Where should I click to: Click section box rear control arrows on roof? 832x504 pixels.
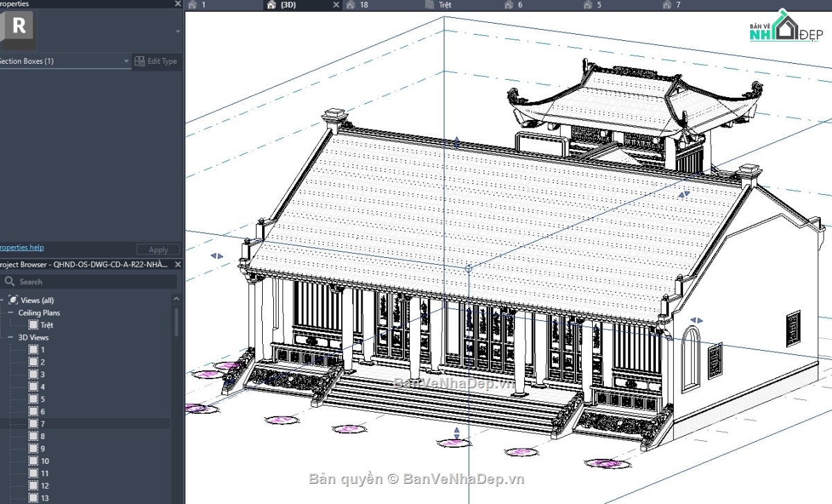(684, 195)
